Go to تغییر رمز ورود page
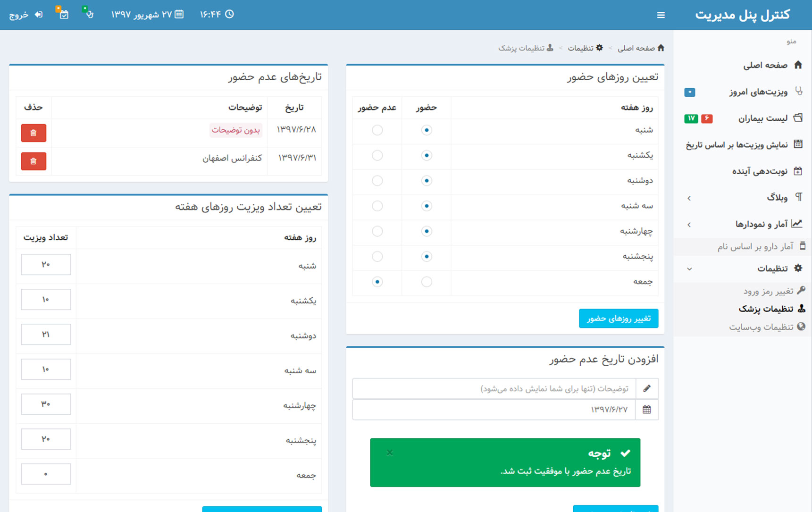This screenshot has height=512, width=812. pos(768,291)
